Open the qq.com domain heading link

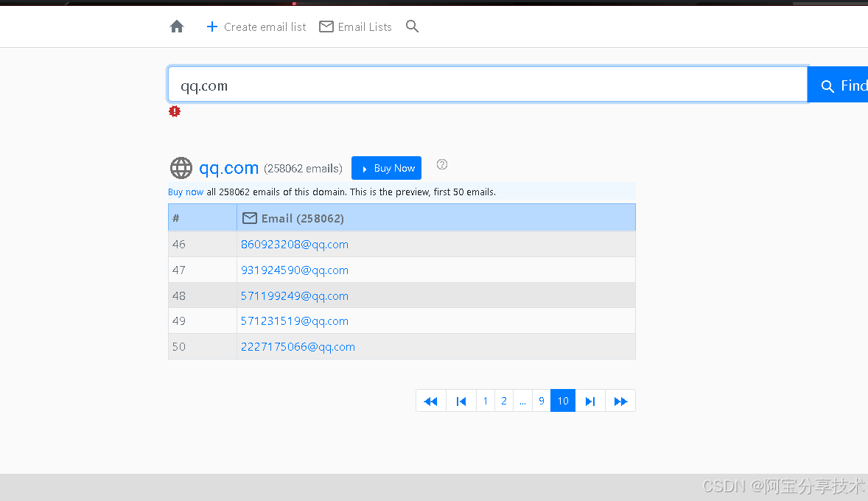tap(228, 168)
